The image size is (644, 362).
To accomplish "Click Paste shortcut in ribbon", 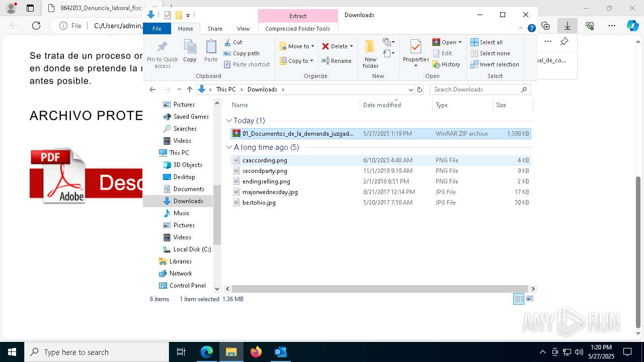I will point(247,64).
